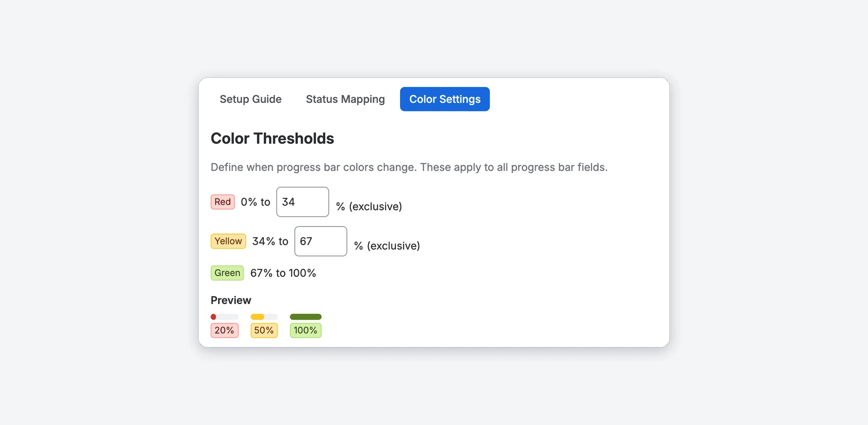Click the Color Thresholds heading

(272, 138)
